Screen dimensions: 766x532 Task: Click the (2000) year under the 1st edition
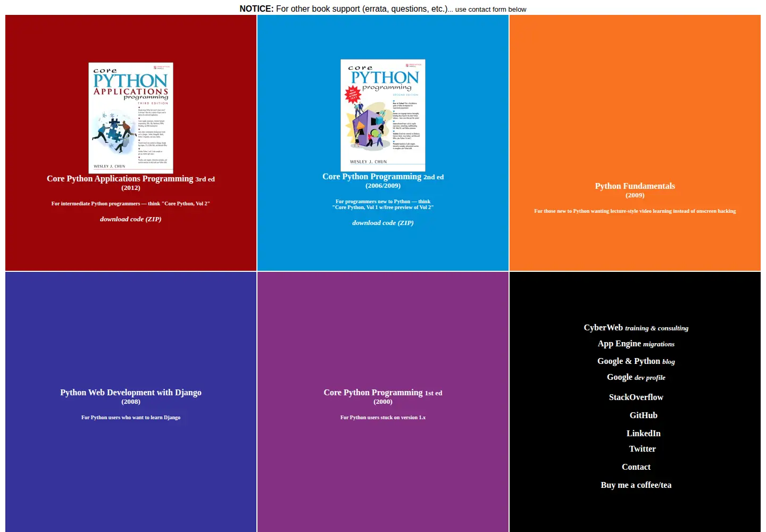point(383,402)
